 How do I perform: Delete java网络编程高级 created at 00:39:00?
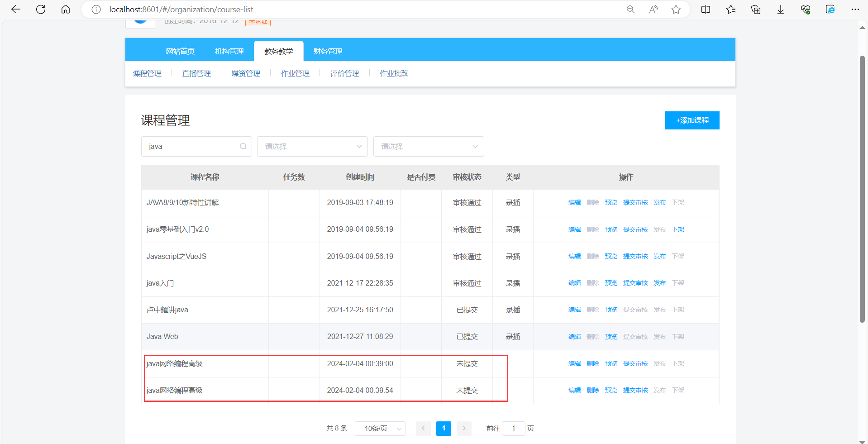593,363
